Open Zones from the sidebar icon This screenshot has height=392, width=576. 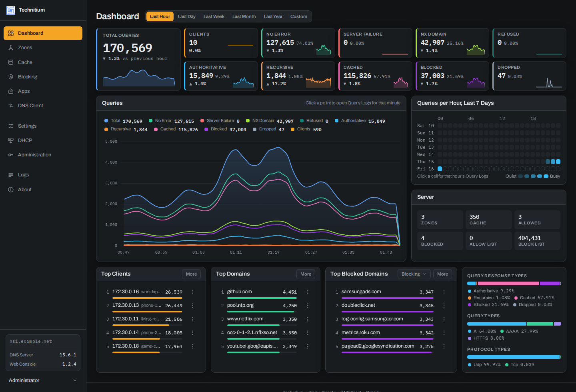[11, 48]
